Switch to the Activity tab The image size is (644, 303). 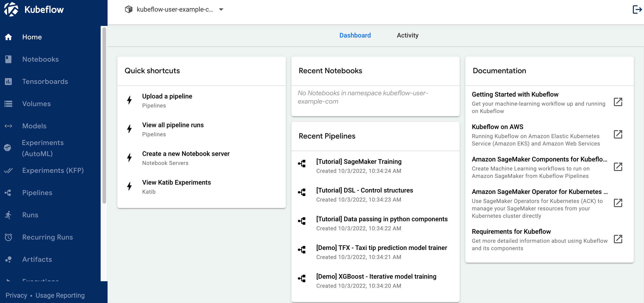click(x=408, y=35)
